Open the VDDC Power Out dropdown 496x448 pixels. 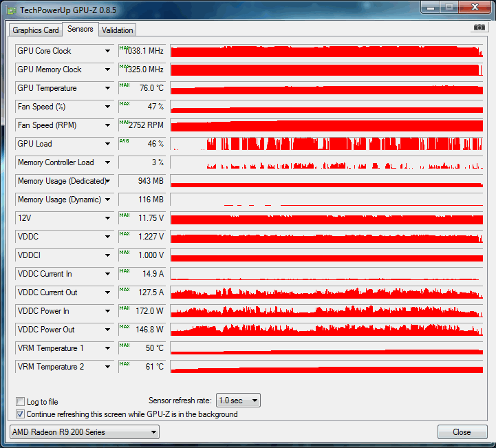[107, 330]
